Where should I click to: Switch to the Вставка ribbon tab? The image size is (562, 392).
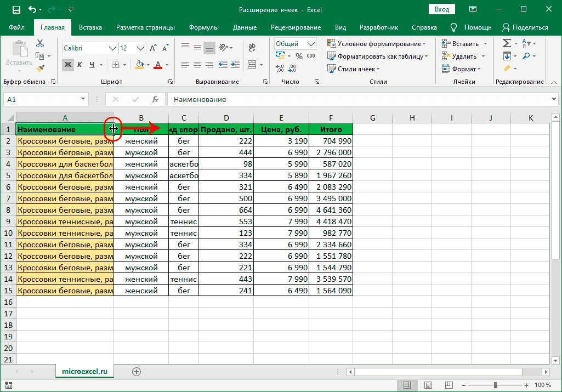click(90, 27)
